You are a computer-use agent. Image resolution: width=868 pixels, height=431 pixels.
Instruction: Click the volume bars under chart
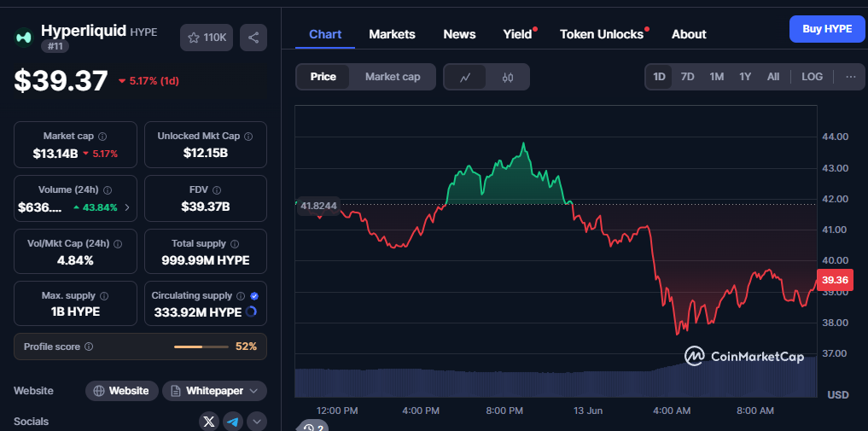556,379
